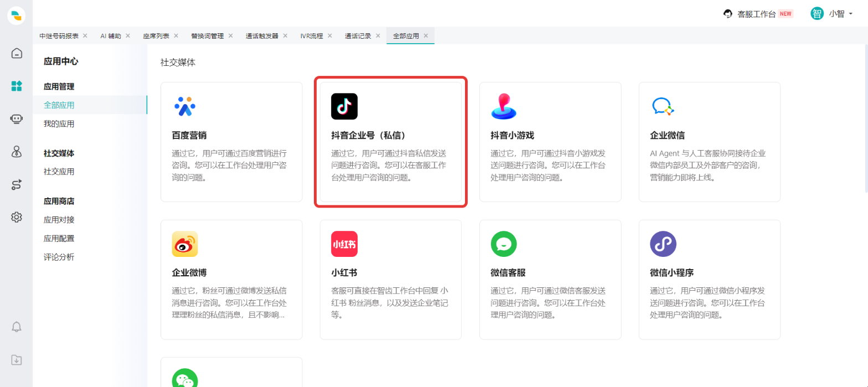This screenshot has width=868, height=387.
Task: Switch to the AI 辅助 tab
Action: (x=110, y=35)
